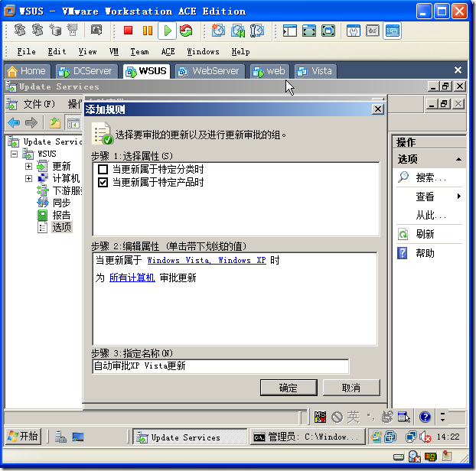Click the Summary View toolbar icon

coord(354,31)
